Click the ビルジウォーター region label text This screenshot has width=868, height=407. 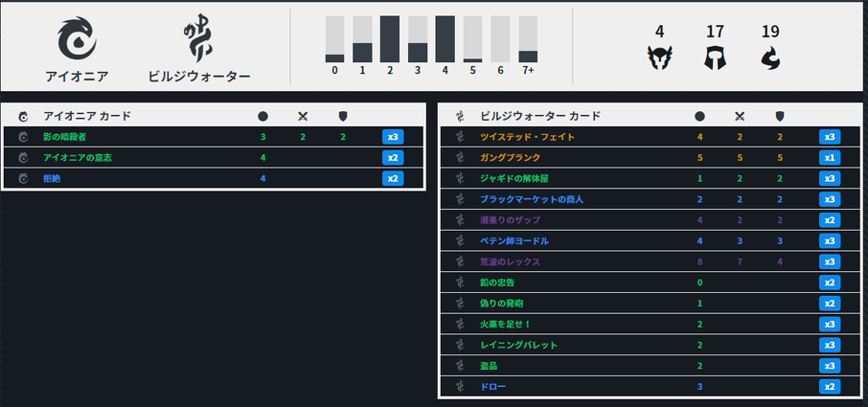tap(199, 76)
